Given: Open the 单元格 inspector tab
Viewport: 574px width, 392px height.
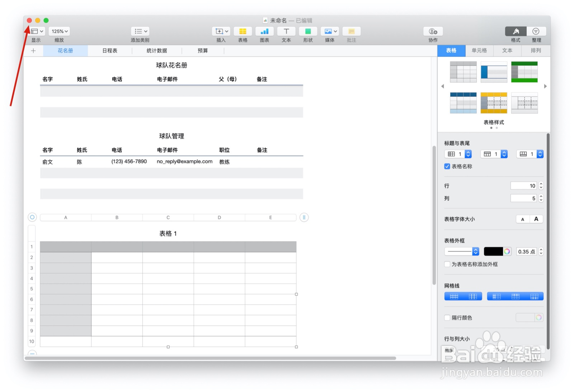Looking at the screenshot, I should tap(479, 51).
